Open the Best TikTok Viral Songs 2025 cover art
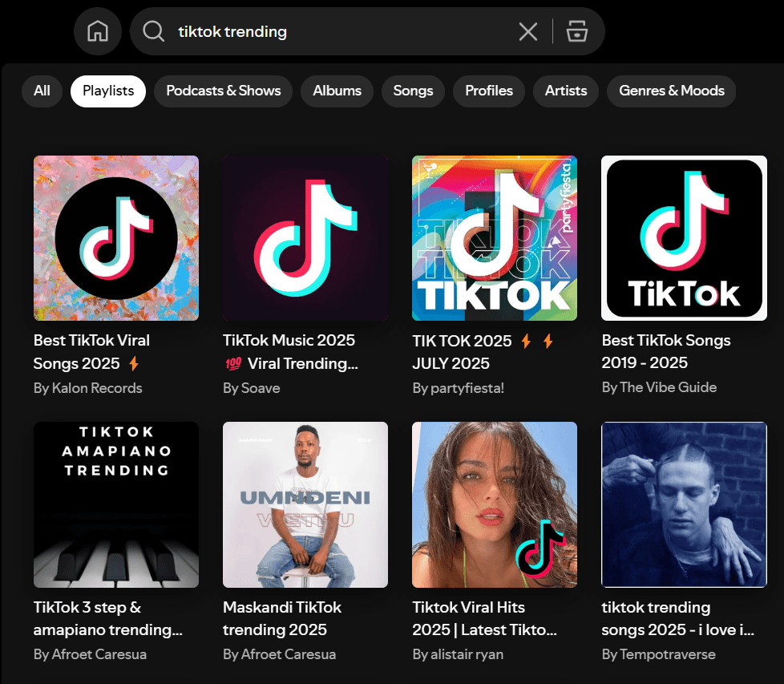Viewport: 784px width, 684px height. (115, 237)
